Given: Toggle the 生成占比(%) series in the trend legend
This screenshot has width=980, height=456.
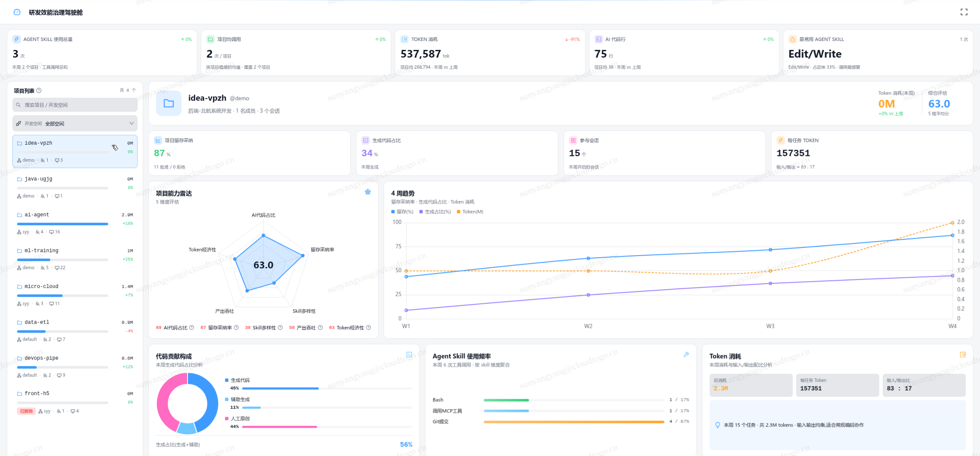Looking at the screenshot, I should [435, 212].
